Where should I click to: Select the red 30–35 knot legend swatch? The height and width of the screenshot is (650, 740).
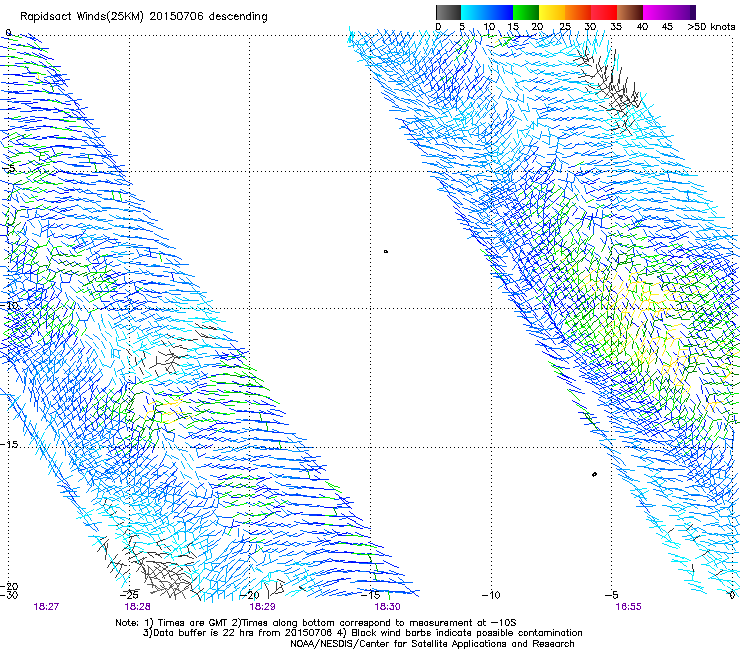click(x=604, y=12)
